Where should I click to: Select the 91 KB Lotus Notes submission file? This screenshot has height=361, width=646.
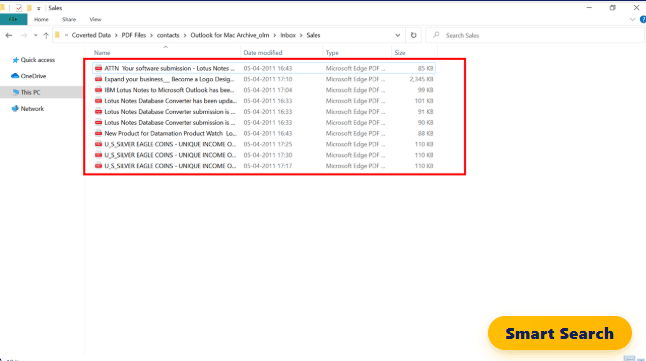click(x=264, y=112)
